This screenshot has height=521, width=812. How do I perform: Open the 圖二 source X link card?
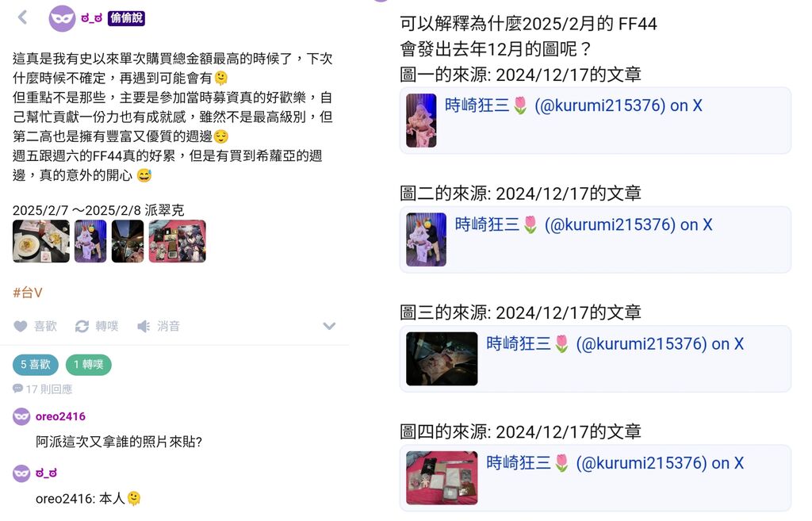[596, 239]
